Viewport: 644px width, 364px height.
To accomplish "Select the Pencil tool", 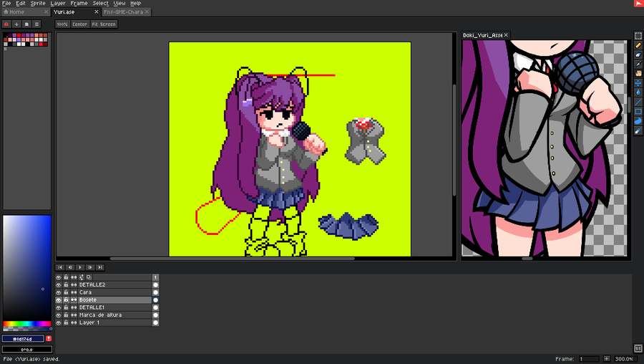I will click(x=638, y=46).
